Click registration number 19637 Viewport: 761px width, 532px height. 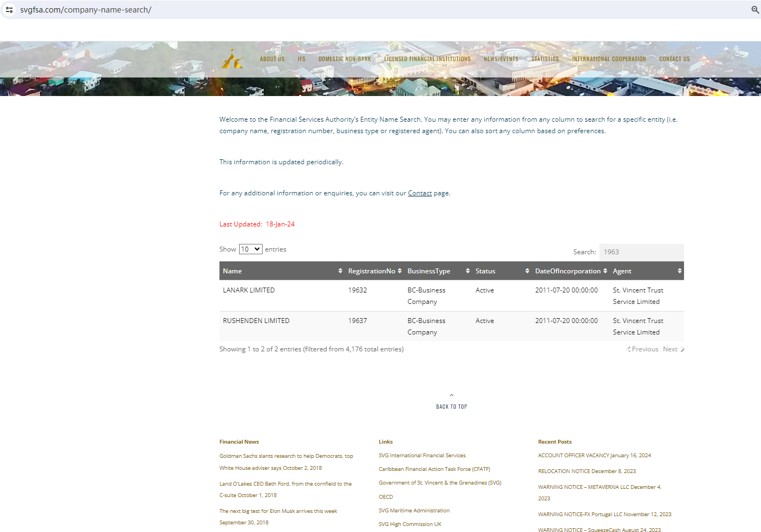(x=358, y=321)
